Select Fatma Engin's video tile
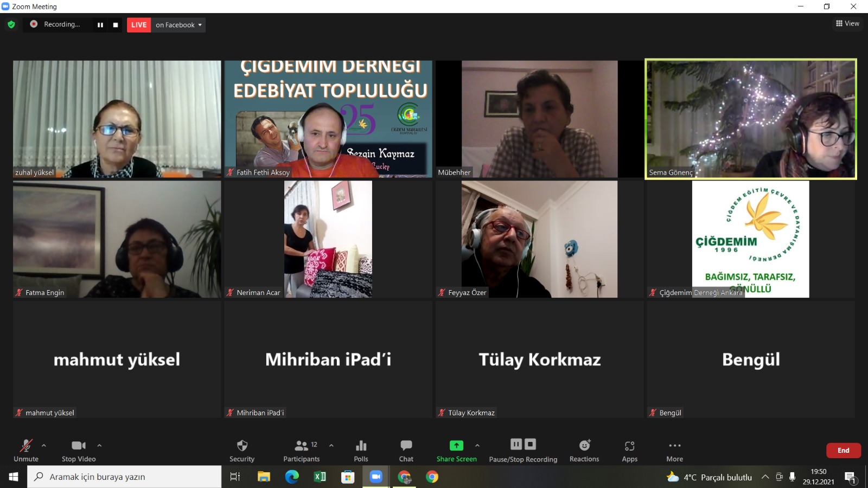868x488 pixels. [117, 239]
